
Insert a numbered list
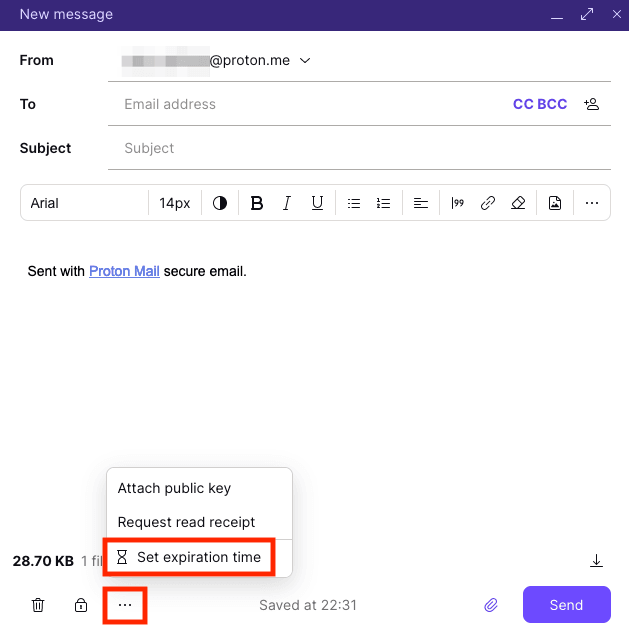[x=384, y=203]
